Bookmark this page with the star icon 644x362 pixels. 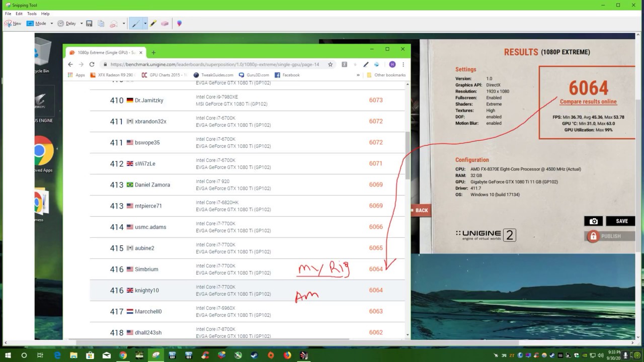tap(331, 64)
